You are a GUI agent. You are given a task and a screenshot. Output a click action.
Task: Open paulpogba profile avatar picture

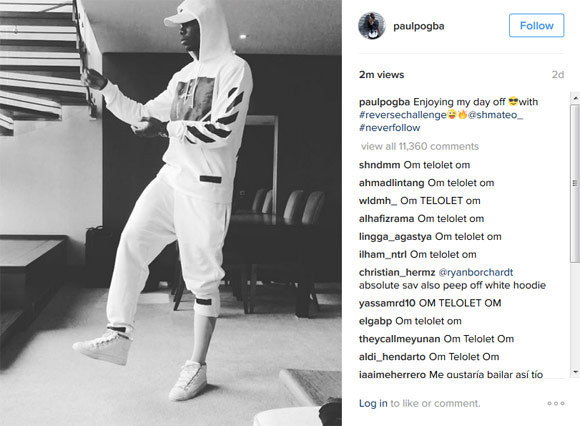click(x=371, y=26)
